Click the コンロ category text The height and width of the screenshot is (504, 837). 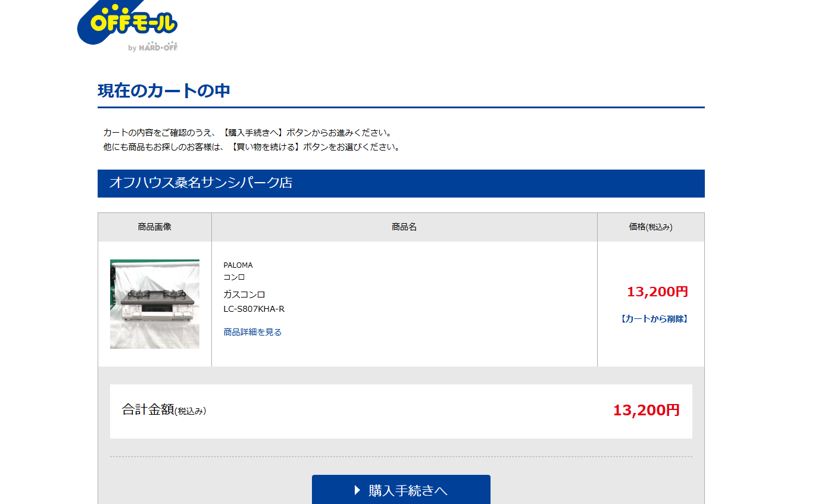234,277
